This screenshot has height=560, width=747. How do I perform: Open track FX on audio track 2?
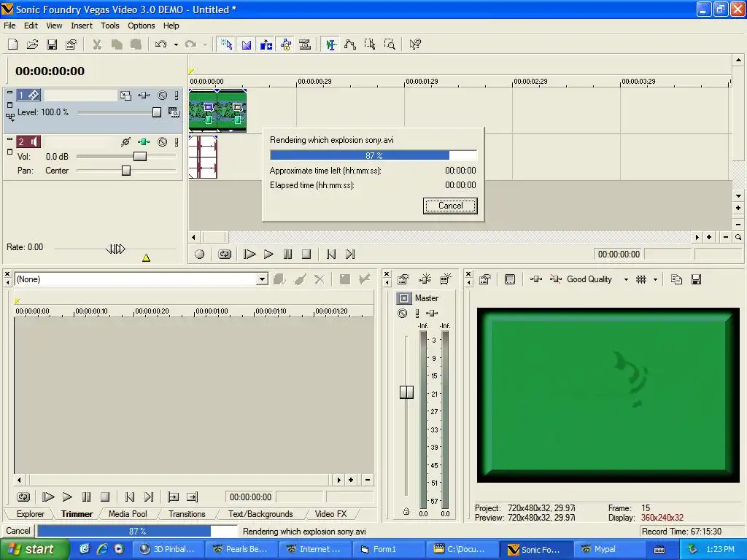click(x=144, y=142)
